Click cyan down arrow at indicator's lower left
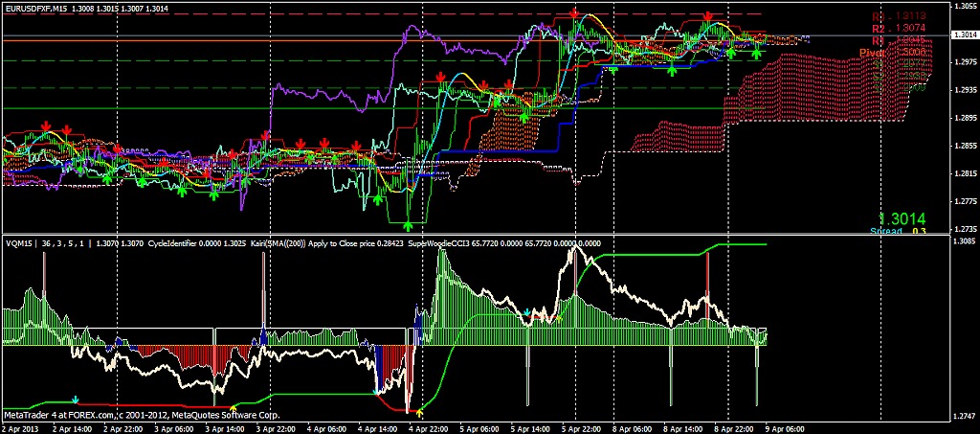The height and width of the screenshot is (434, 980). click(76, 398)
